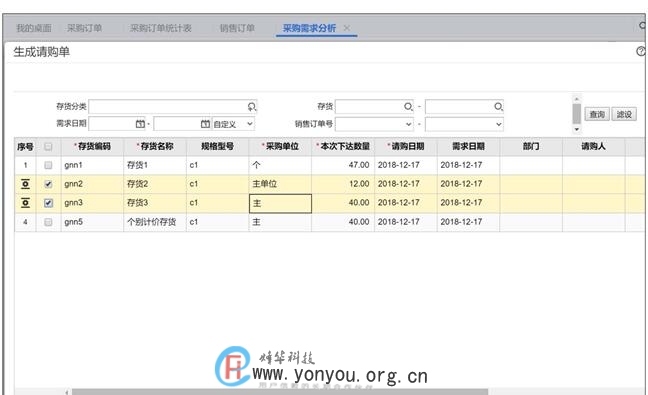Click the search icon in second 存货 field
648x395 pixels.
pos(498,107)
